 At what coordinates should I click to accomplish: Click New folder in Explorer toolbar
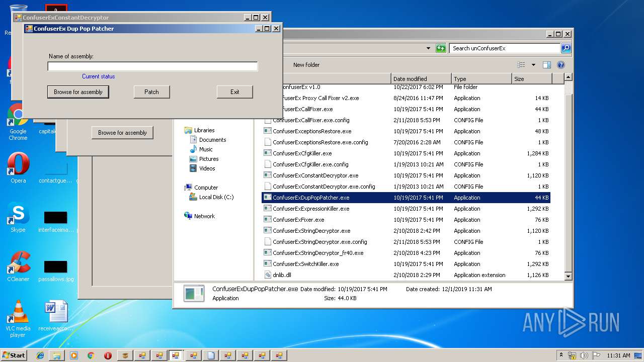point(306,65)
